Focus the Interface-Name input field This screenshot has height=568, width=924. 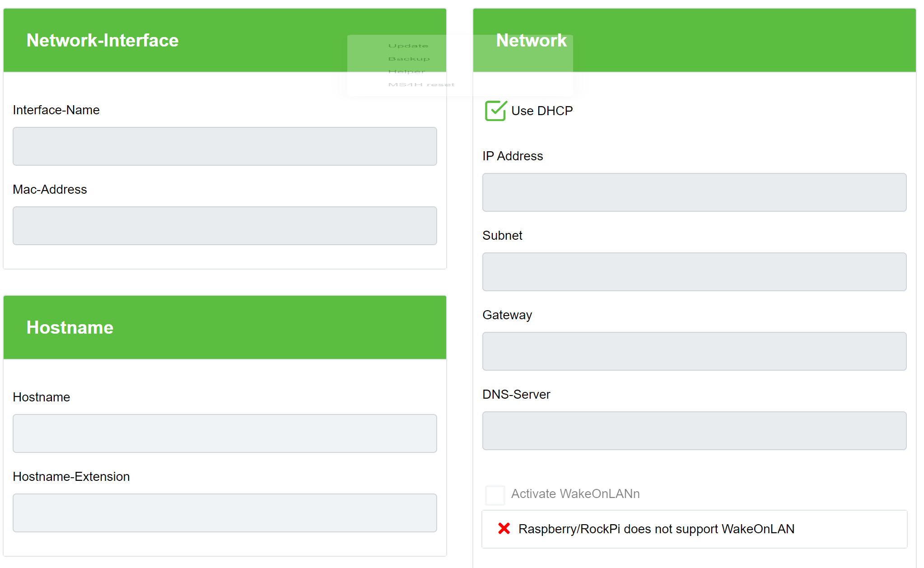pyautogui.click(x=224, y=146)
